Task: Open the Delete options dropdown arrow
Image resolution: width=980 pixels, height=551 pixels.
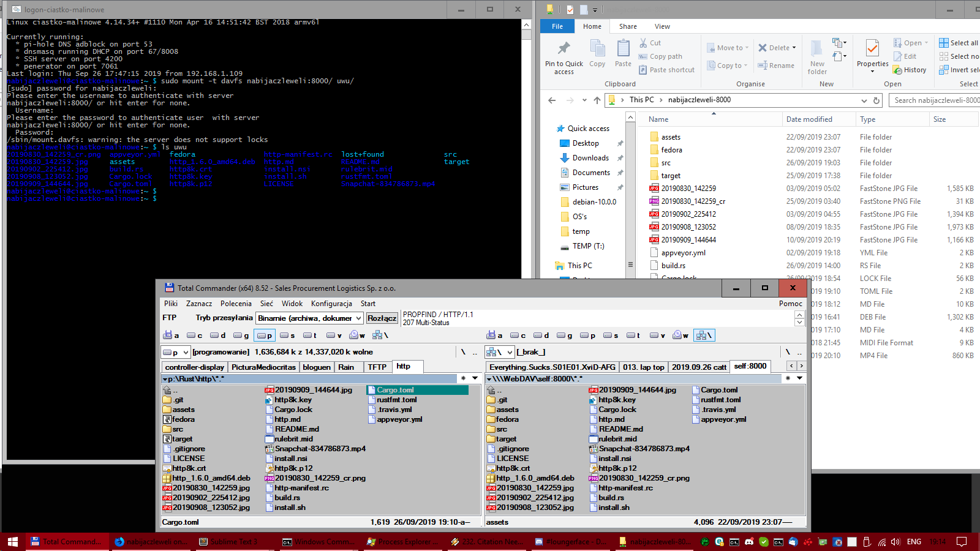Action: point(794,48)
